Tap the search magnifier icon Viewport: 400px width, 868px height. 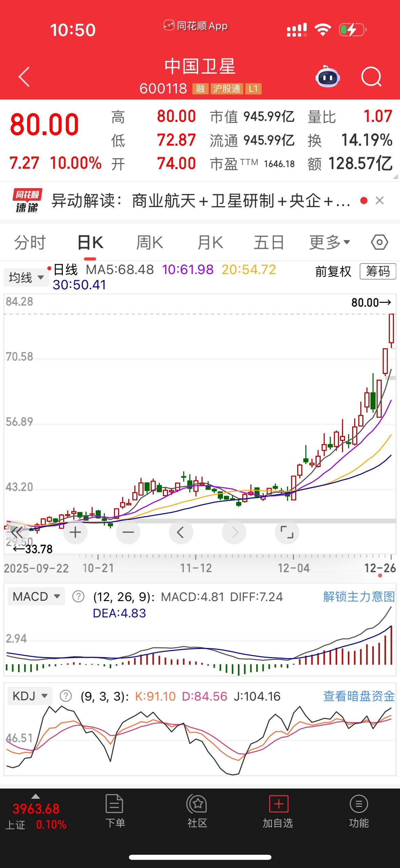click(371, 77)
